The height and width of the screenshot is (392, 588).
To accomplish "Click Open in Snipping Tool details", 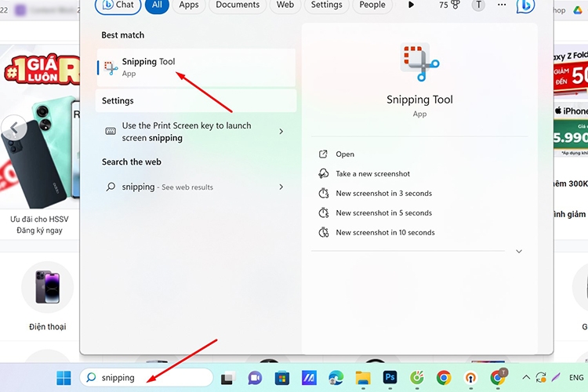I will pyautogui.click(x=345, y=154).
